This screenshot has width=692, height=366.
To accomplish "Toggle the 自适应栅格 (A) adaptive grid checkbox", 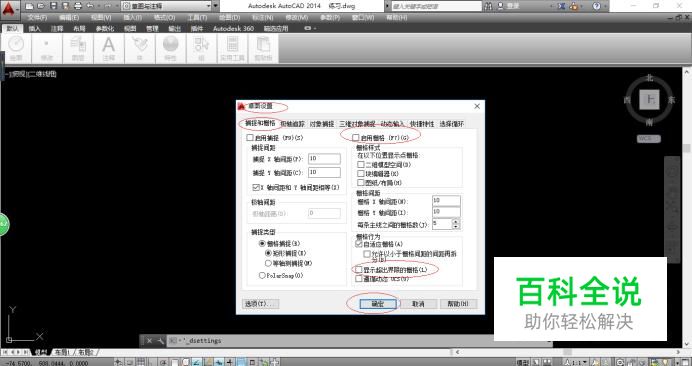I will pos(358,244).
